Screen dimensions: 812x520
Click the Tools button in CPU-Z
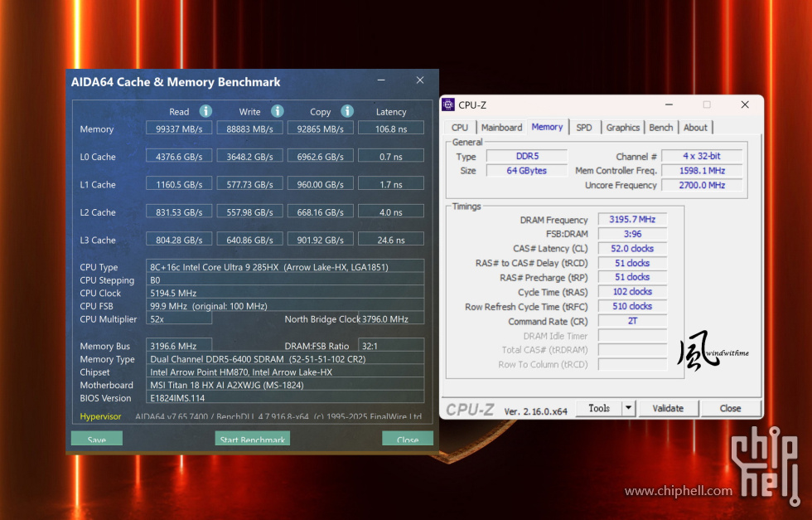[x=599, y=408]
